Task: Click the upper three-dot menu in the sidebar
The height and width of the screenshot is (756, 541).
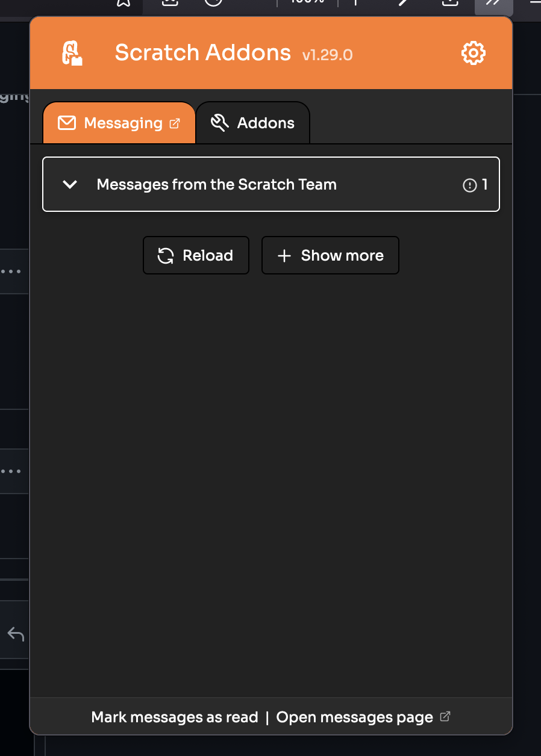Action: pyautogui.click(x=11, y=271)
